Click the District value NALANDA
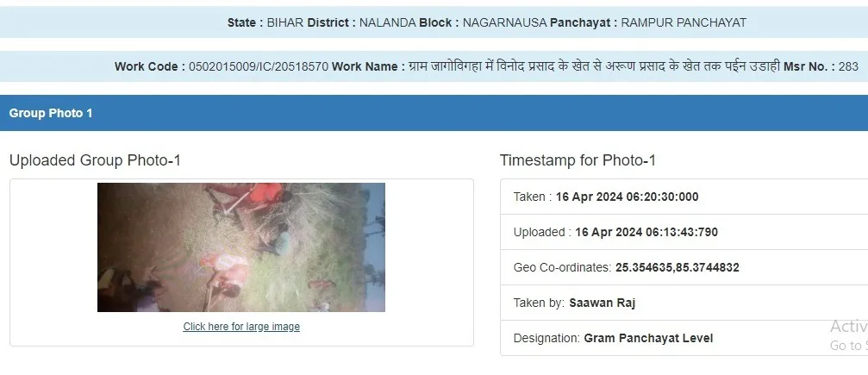 pyautogui.click(x=388, y=22)
